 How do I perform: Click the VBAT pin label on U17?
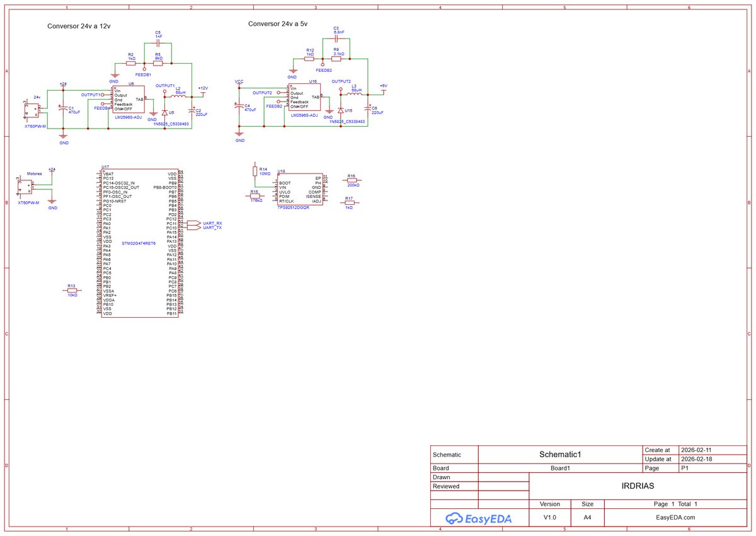coord(108,173)
